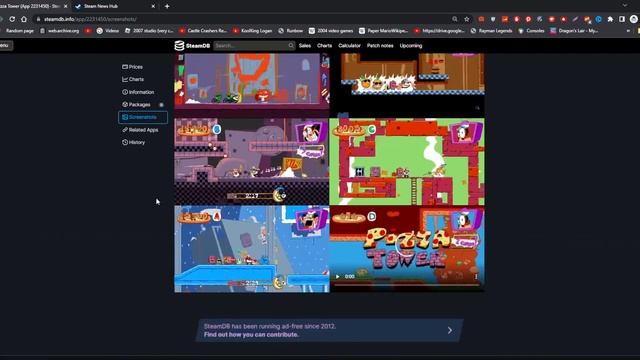Image resolution: width=640 pixels, height=360 pixels.
Task: Click the arrow on the contribute banner
Action: pyautogui.click(x=449, y=330)
